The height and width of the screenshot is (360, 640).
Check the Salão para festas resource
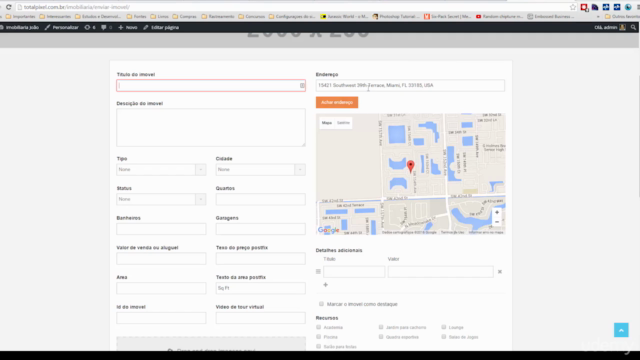(x=318, y=346)
